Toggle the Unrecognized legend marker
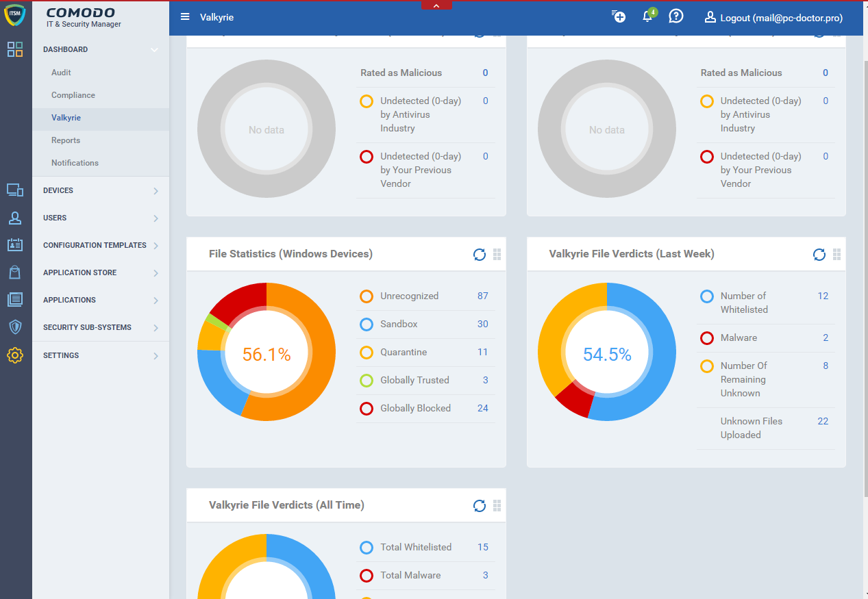This screenshot has width=868, height=599. click(367, 296)
